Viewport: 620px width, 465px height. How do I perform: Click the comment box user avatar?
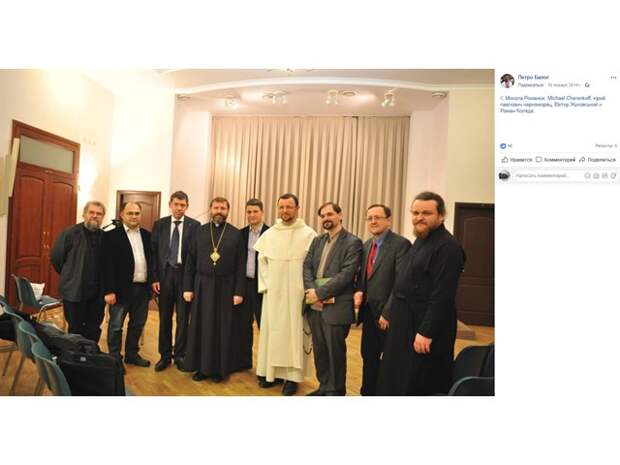505,175
